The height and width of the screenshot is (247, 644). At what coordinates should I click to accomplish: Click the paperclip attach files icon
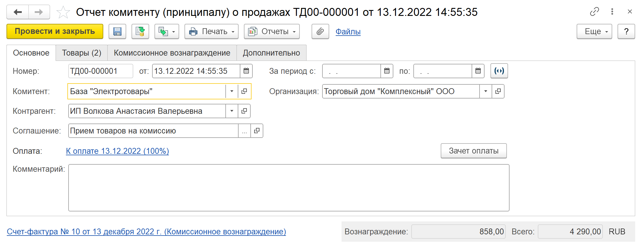pos(320,31)
